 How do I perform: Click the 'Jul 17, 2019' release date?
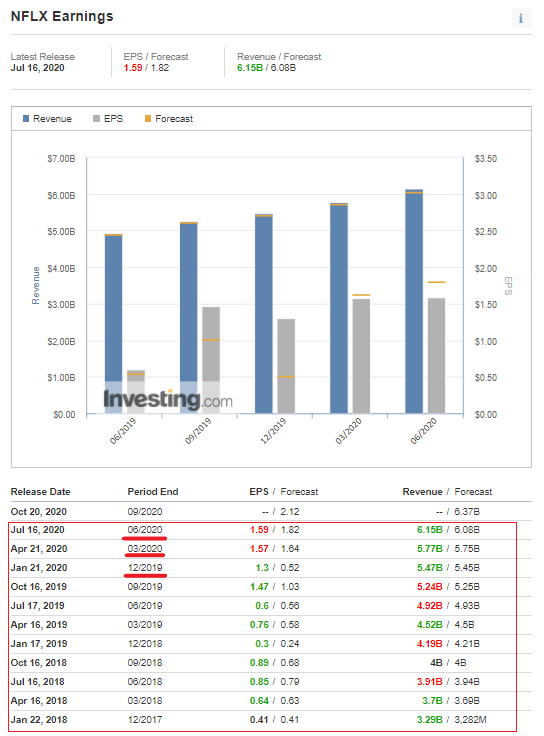(x=38, y=606)
